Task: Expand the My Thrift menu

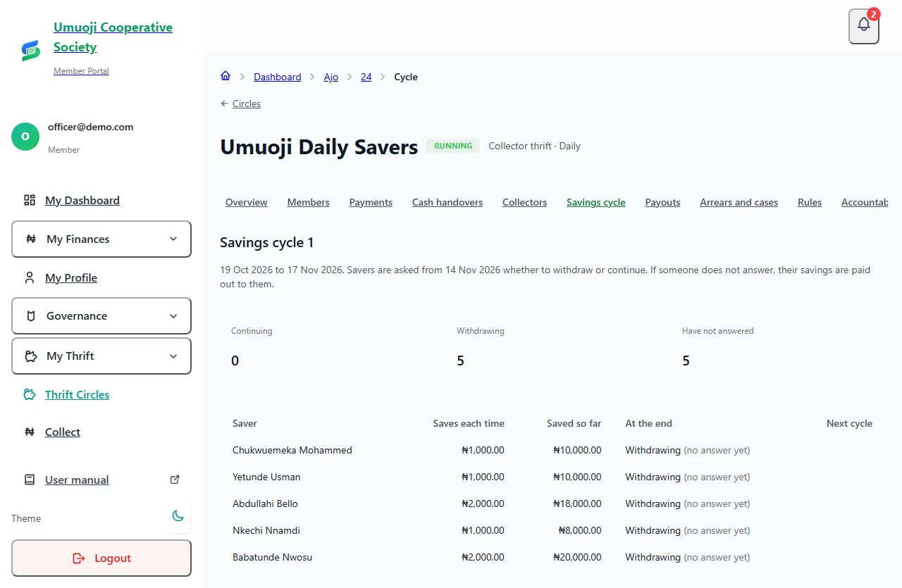Action: 101,356
